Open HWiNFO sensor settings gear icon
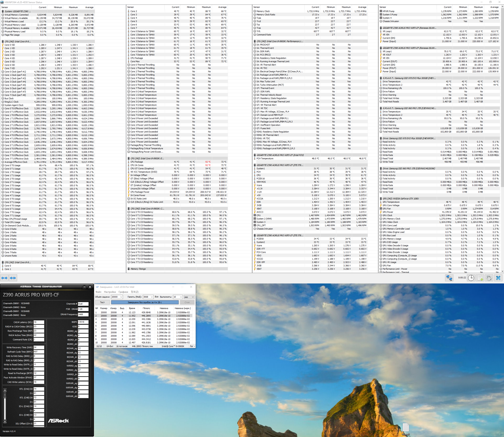The height and width of the screenshot is (437, 504). pos(489,278)
